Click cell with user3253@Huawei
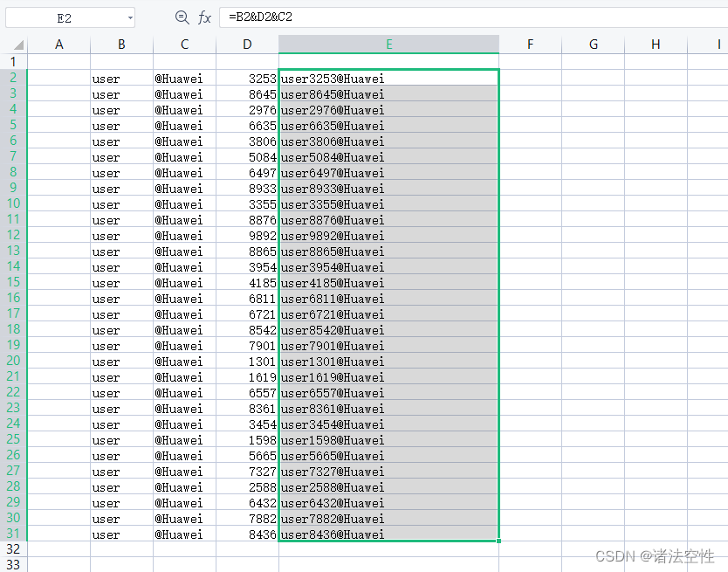Viewport: 728px width, 572px height. [x=388, y=78]
